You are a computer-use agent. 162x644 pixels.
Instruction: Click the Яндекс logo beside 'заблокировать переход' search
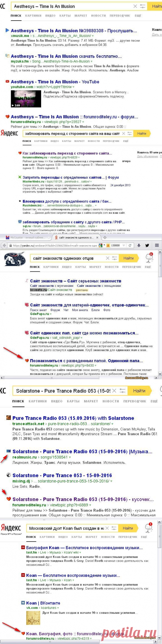click(x=9, y=133)
